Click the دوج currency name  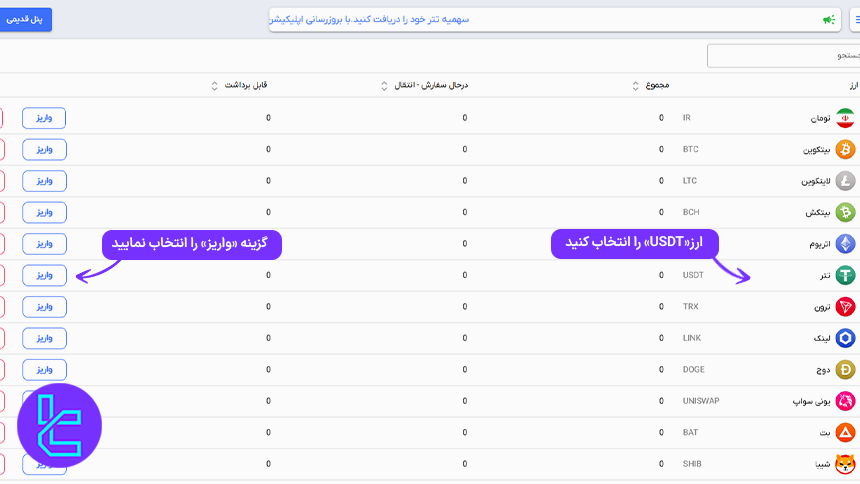[x=823, y=370]
